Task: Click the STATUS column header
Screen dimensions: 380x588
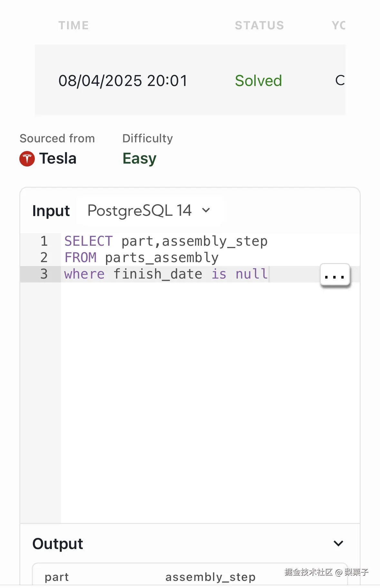Action: [x=259, y=25]
